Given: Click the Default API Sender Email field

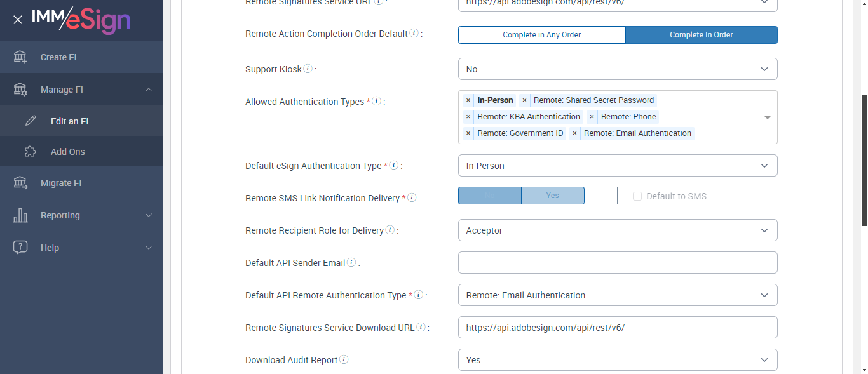Looking at the screenshot, I should [x=617, y=262].
